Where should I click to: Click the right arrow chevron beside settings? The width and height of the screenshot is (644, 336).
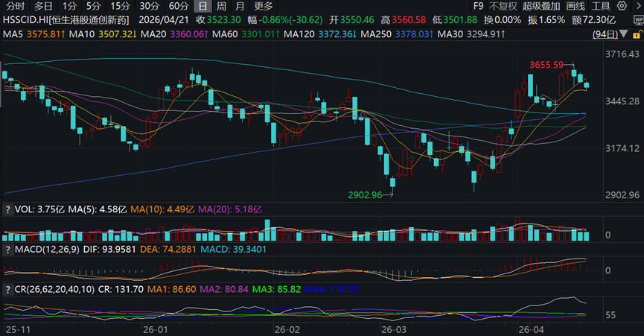click(638, 6)
